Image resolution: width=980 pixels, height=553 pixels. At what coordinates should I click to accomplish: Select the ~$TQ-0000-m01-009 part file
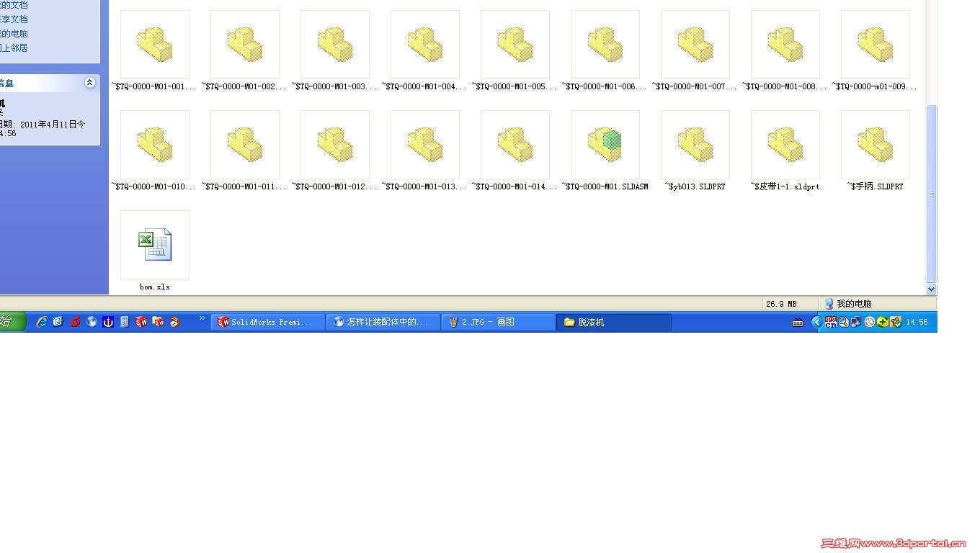point(876,50)
